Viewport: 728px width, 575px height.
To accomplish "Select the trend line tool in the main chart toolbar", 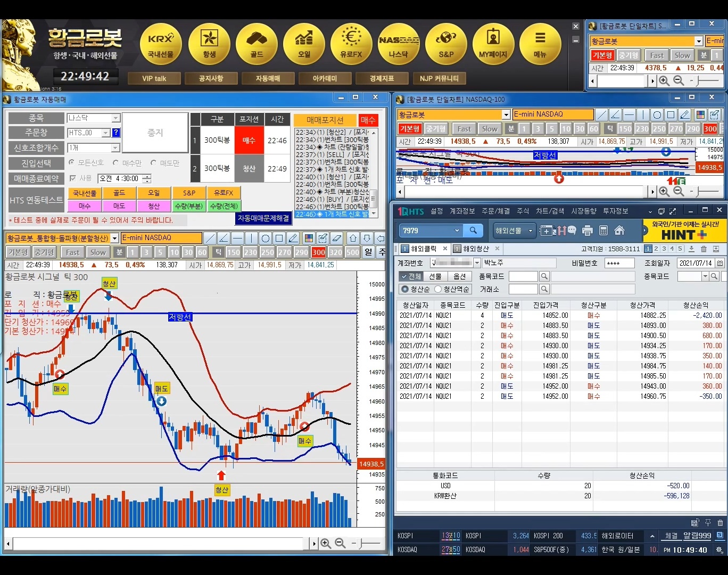I will (x=210, y=238).
